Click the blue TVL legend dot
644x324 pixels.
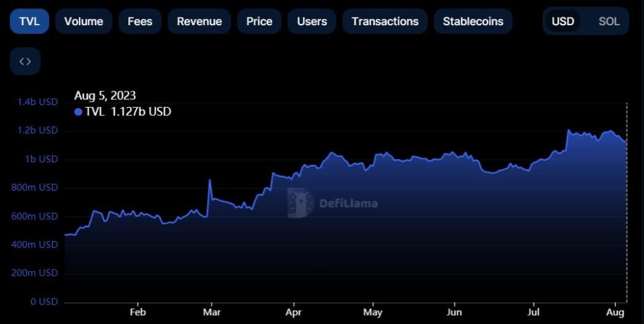[x=79, y=112]
